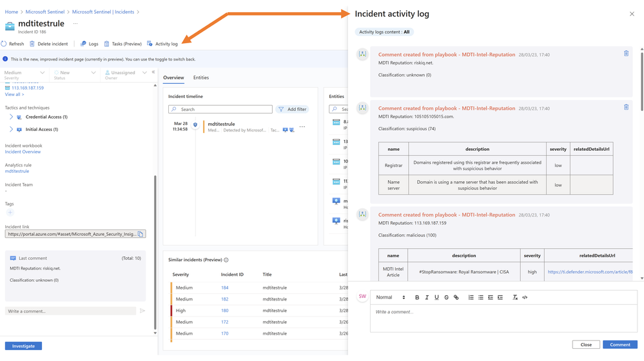Switch to the Overview tab

click(x=173, y=77)
